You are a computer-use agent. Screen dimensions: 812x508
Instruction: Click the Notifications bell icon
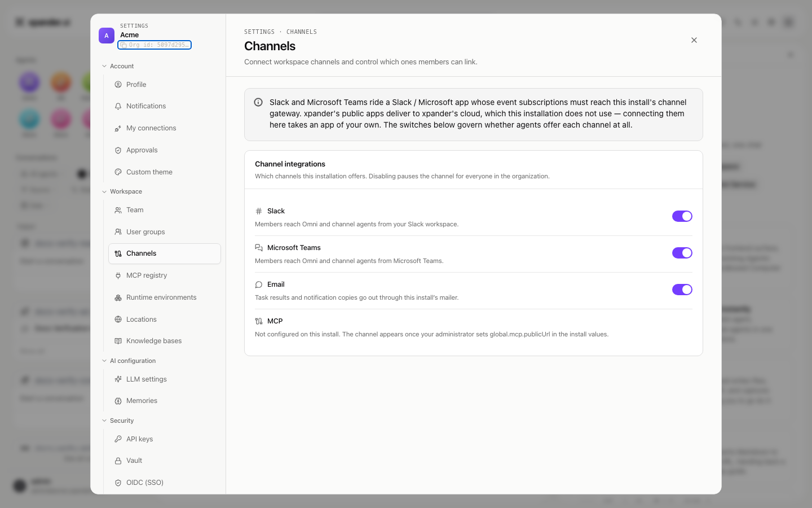tap(118, 106)
